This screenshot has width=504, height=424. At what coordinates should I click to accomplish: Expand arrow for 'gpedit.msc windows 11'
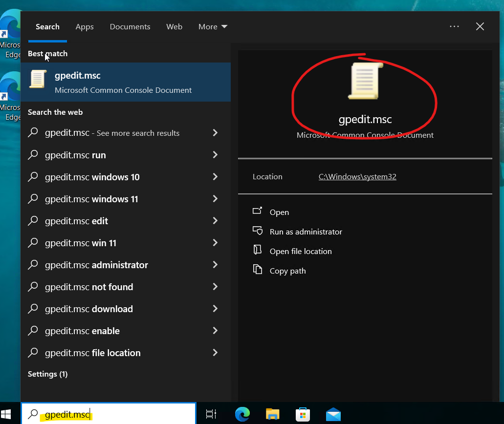pos(215,199)
